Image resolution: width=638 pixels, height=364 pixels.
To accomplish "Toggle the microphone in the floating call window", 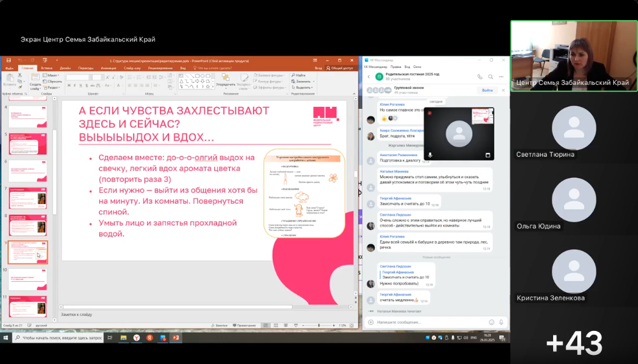I will [x=431, y=155].
